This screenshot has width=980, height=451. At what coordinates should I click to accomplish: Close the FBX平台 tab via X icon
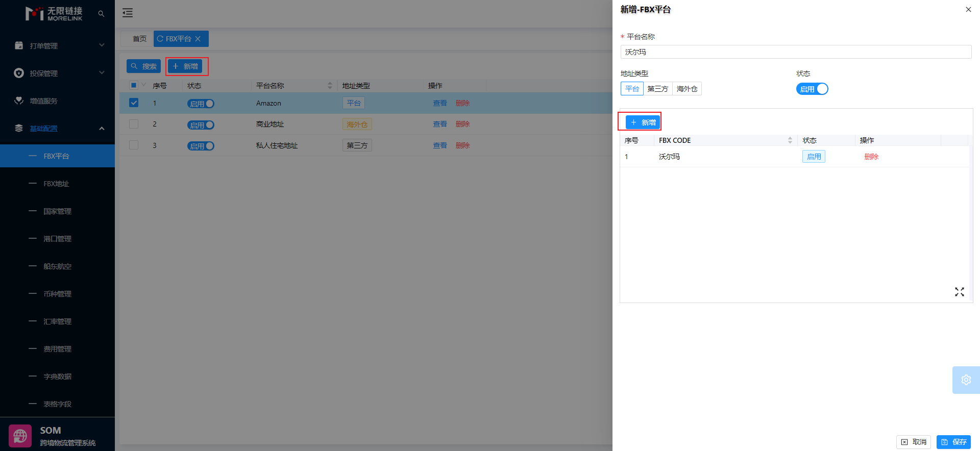click(198, 39)
